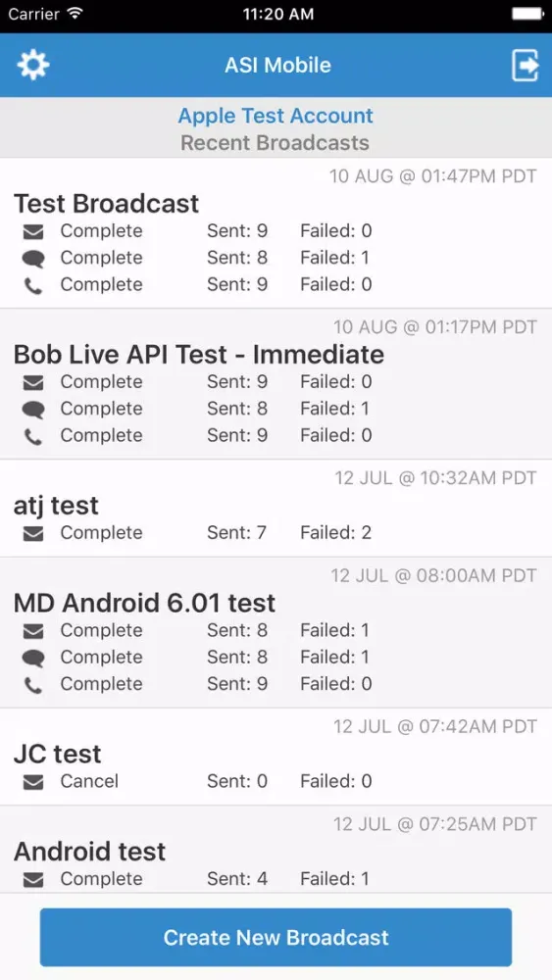Open the Test Broadcast entry

(x=276, y=233)
